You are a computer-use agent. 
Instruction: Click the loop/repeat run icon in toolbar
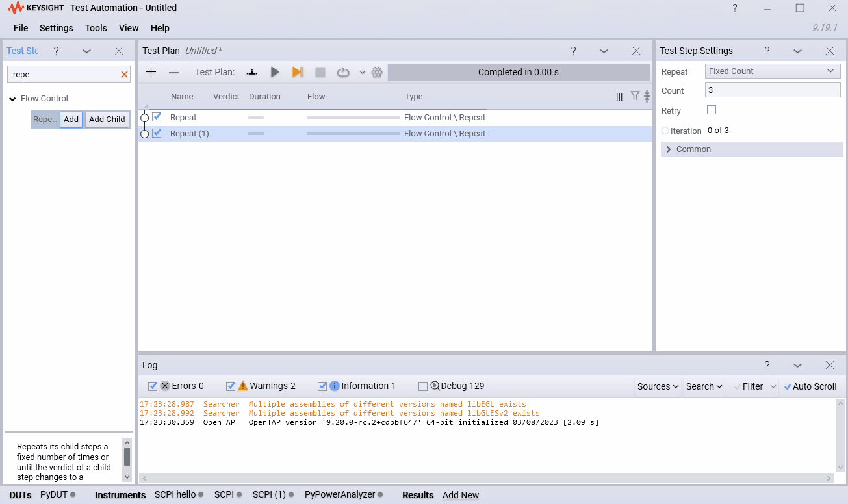pos(343,72)
